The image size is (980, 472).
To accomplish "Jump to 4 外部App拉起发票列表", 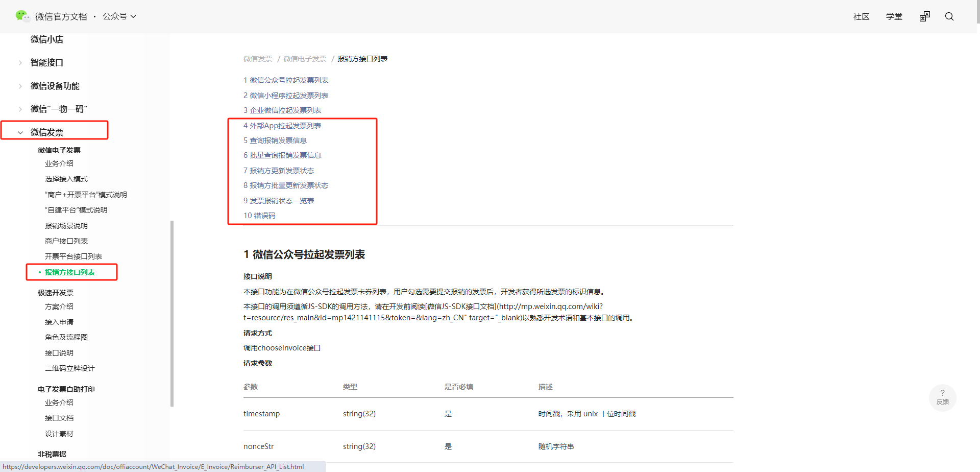I will click(x=282, y=126).
